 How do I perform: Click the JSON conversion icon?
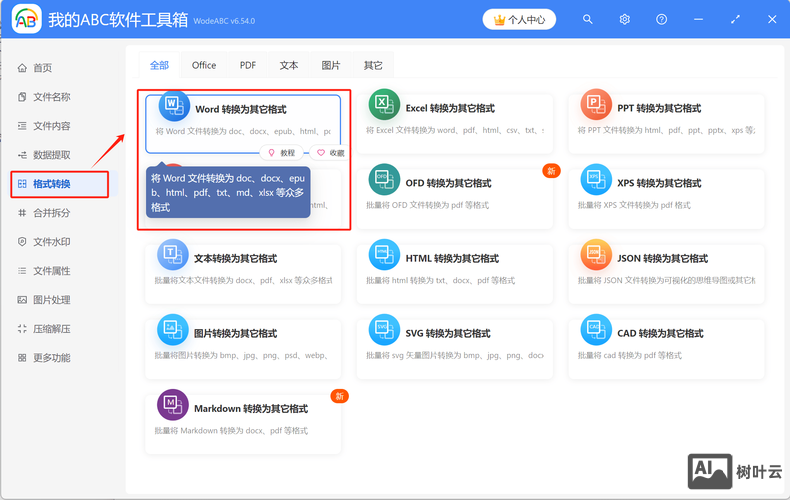point(596,255)
